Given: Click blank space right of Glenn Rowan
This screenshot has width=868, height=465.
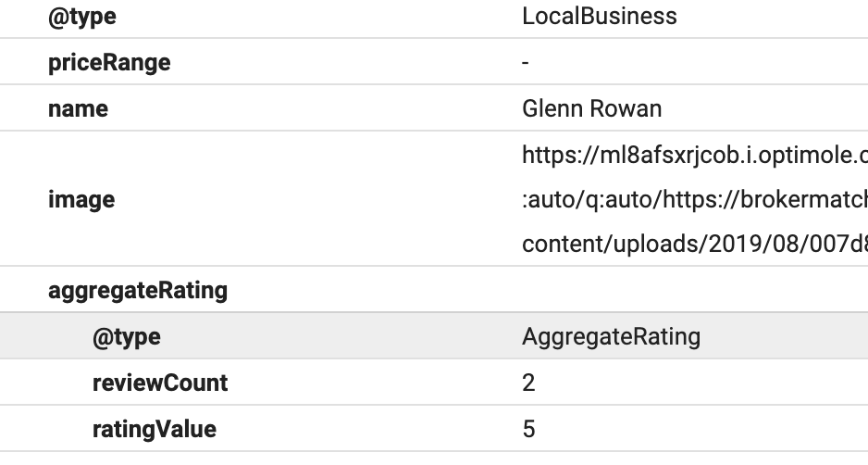Looking at the screenshot, I should coord(768,108).
